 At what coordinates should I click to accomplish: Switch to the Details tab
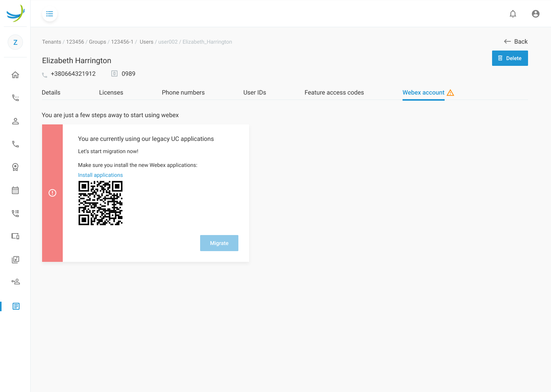(x=51, y=93)
